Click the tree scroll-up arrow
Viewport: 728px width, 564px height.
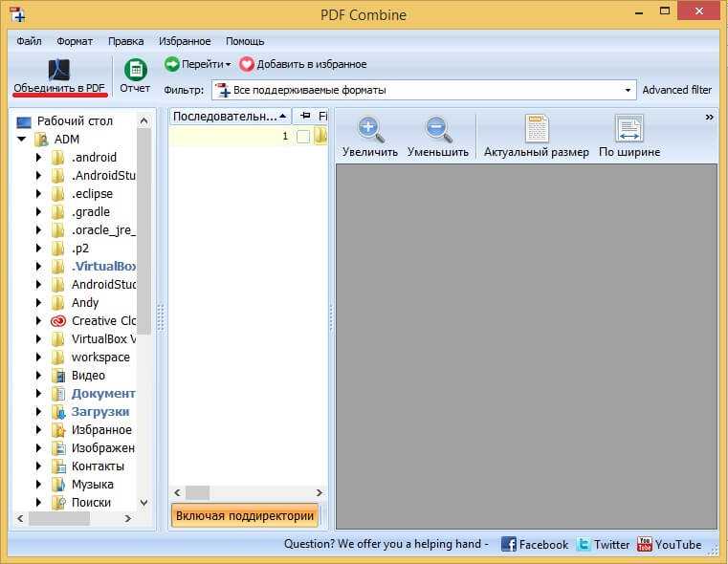pos(143,121)
